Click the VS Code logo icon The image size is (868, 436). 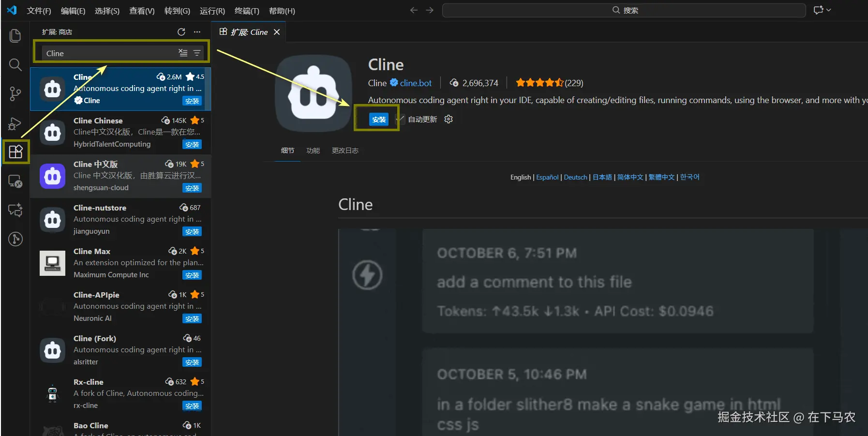[12, 10]
